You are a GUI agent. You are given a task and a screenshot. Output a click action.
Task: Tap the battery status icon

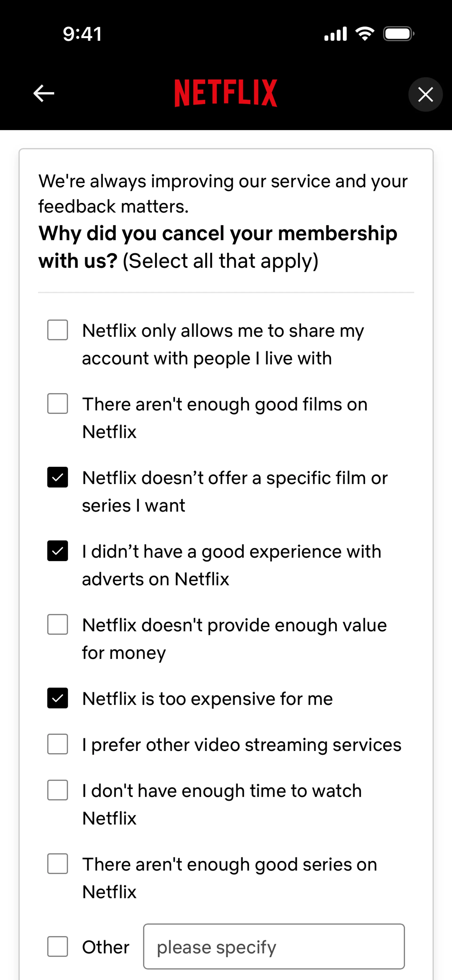(x=398, y=34)
